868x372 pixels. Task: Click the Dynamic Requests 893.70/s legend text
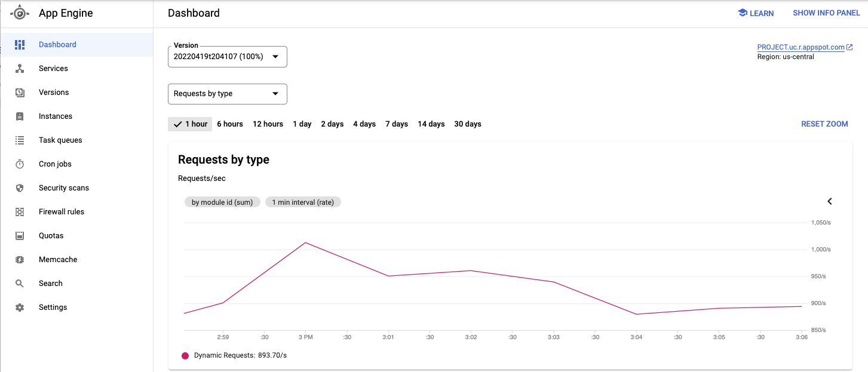(x=240, y=356)
